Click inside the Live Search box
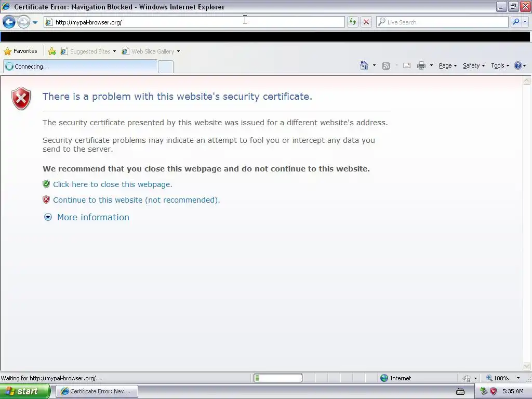 coord(443,22)
